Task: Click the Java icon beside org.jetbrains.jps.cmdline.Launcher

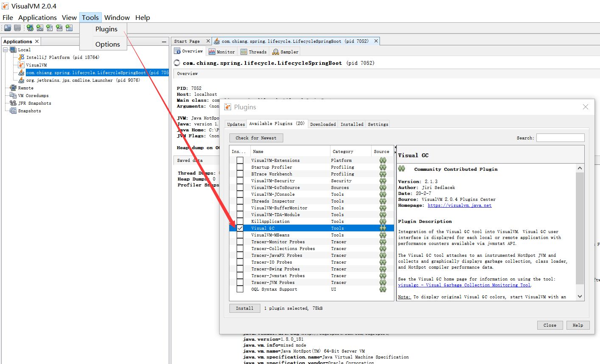Action: point(21,80)
